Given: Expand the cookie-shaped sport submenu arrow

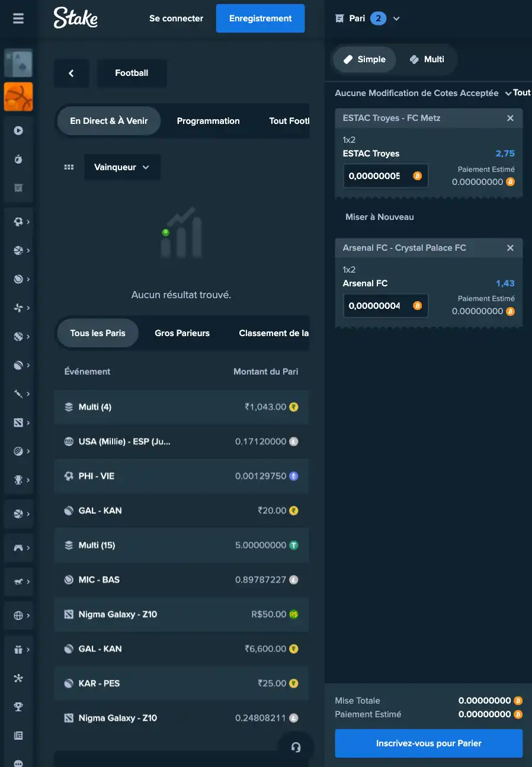Looking at the screenshot, I should pos(28,451).
